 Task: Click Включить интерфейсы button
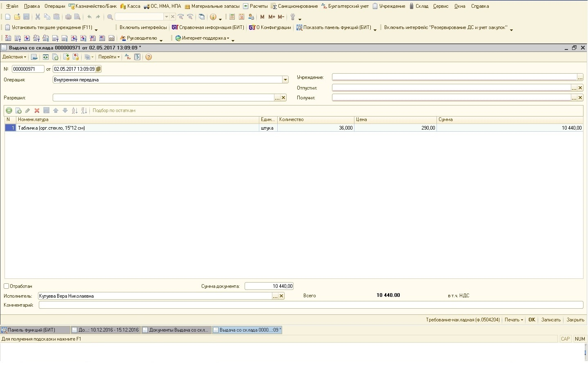pyautogui.click(x=143, y=27)
